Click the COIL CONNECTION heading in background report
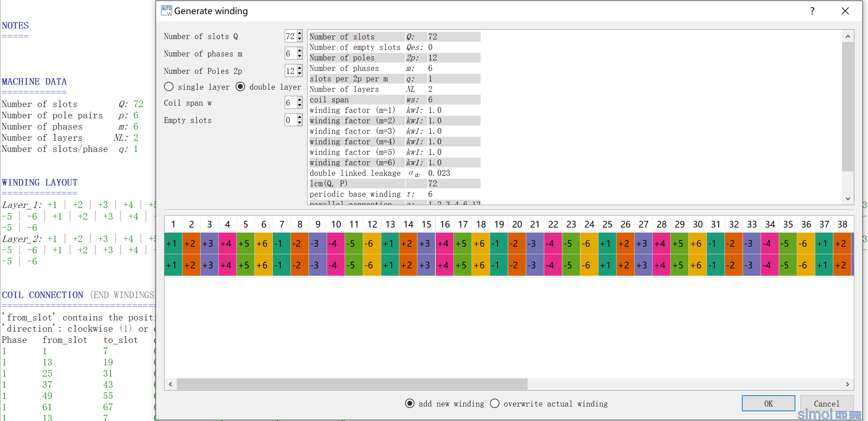This screenshot has width=868, height=421. (42, 295)
